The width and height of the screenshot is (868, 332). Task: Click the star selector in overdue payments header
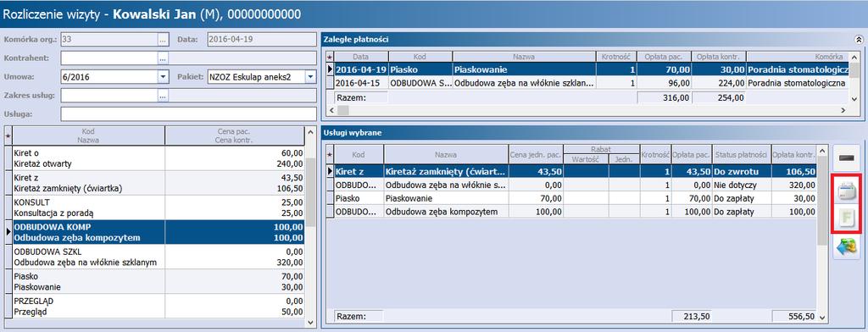[x=330, y=57]
